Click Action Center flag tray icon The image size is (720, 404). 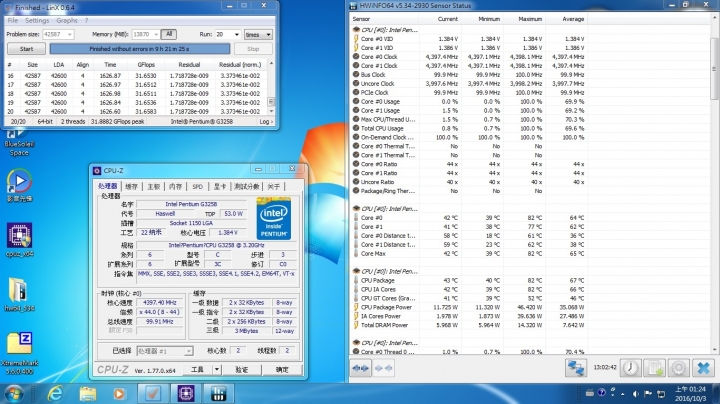(648, 394)
